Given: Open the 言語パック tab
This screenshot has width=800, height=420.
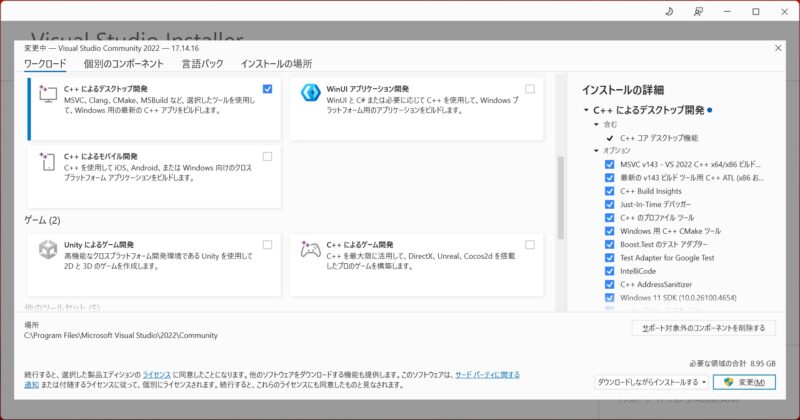Looking at the screenshot, I should click(202, 64).
